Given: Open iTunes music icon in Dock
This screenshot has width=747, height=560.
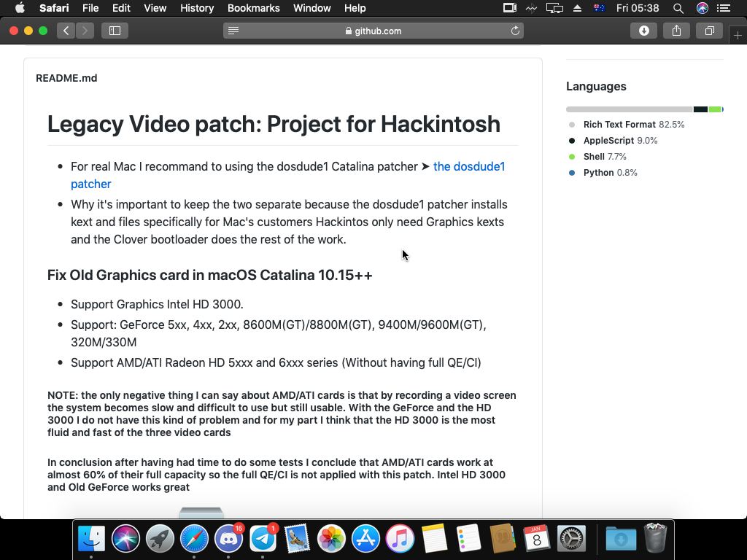Looking at the screenshot, I should coord(400,539).
